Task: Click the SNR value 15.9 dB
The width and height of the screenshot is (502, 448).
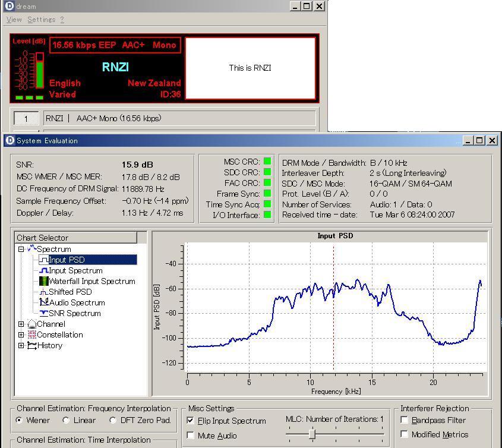Action: 137,165
